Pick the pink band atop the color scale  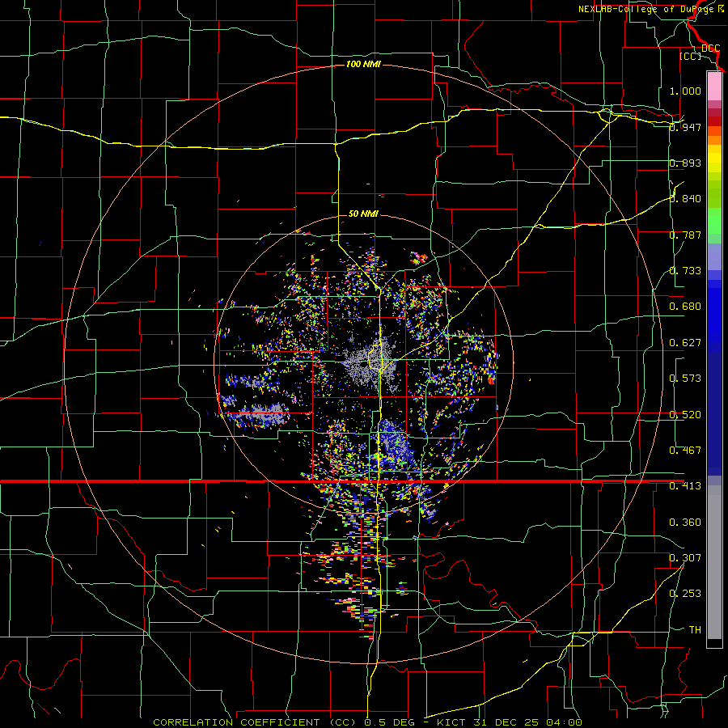[x=714, y=86]
